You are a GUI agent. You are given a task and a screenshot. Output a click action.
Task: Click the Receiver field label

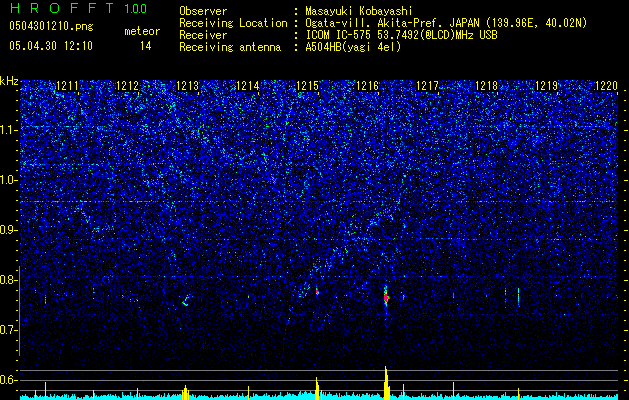pos(203,35)
